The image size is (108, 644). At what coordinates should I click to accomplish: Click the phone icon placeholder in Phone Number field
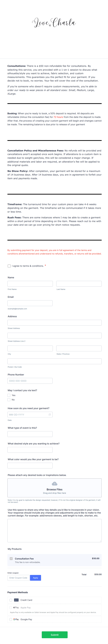coord(30,381)
